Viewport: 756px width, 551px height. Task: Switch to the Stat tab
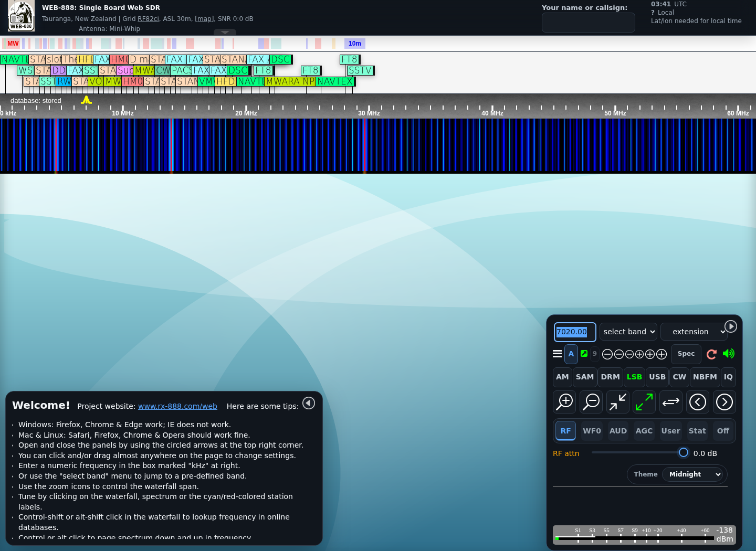point(697,431)
